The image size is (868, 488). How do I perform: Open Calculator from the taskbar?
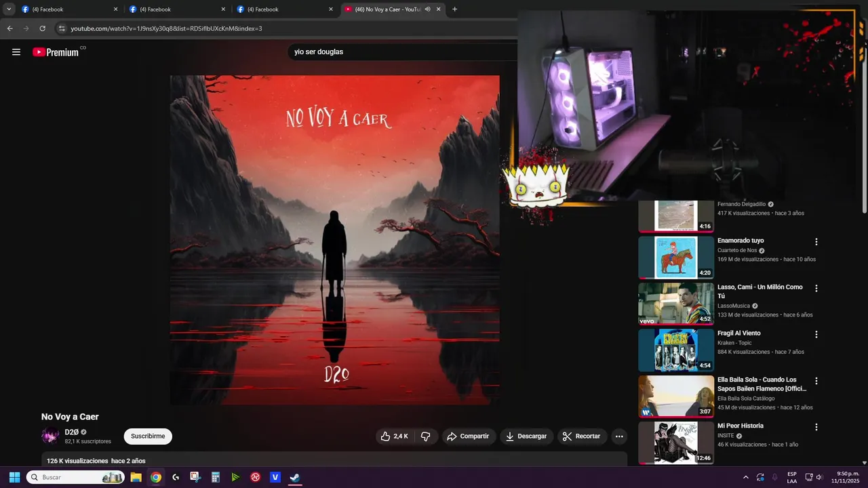[216, 477]
